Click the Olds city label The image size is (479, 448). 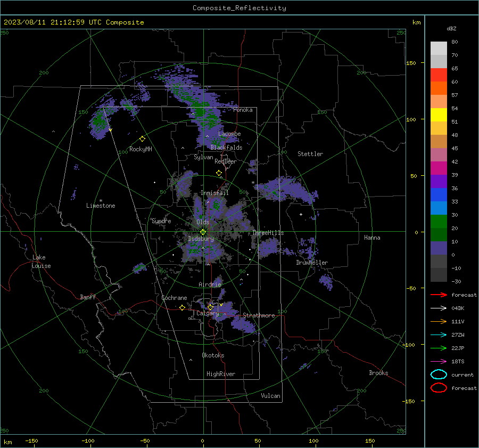203,222
